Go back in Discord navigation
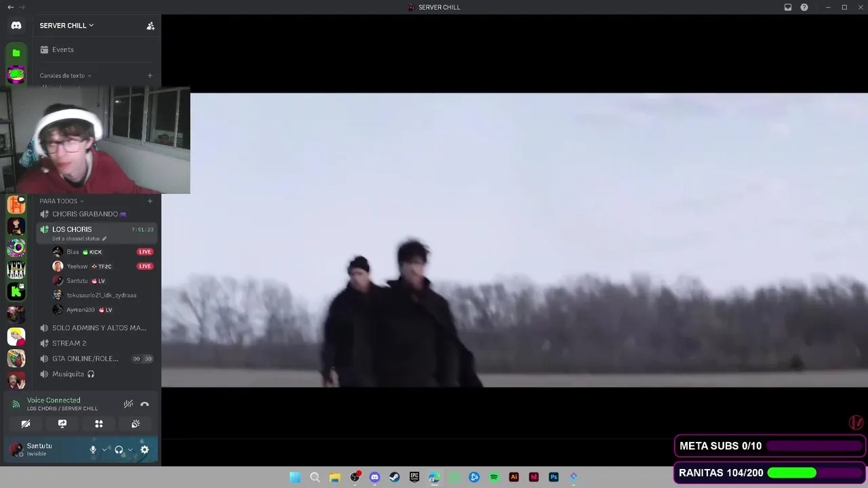 10,7
